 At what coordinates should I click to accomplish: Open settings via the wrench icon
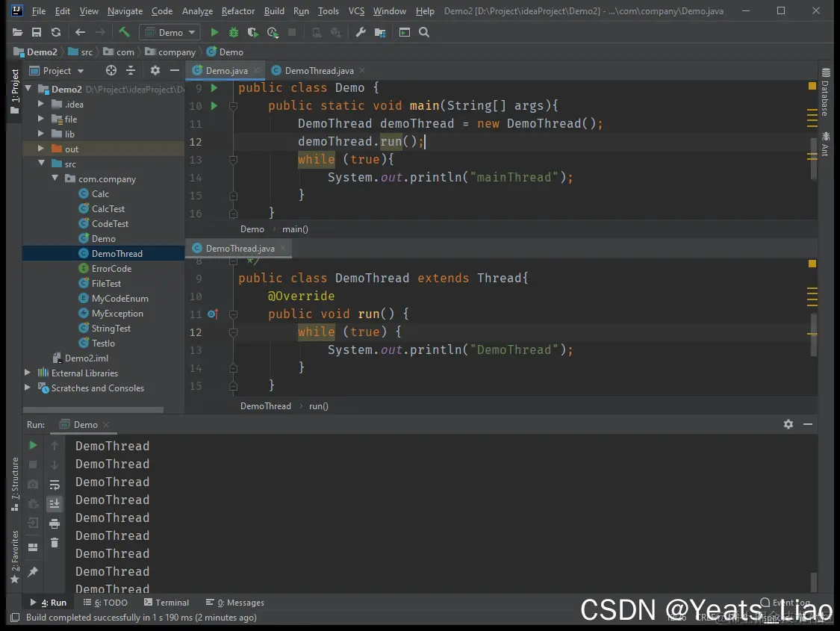361,33
